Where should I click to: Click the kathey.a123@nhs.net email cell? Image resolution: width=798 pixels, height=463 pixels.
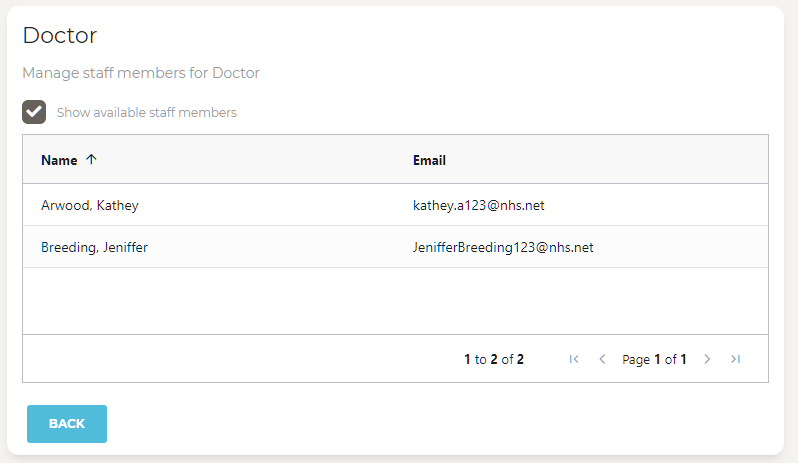(x=478, y=205)
